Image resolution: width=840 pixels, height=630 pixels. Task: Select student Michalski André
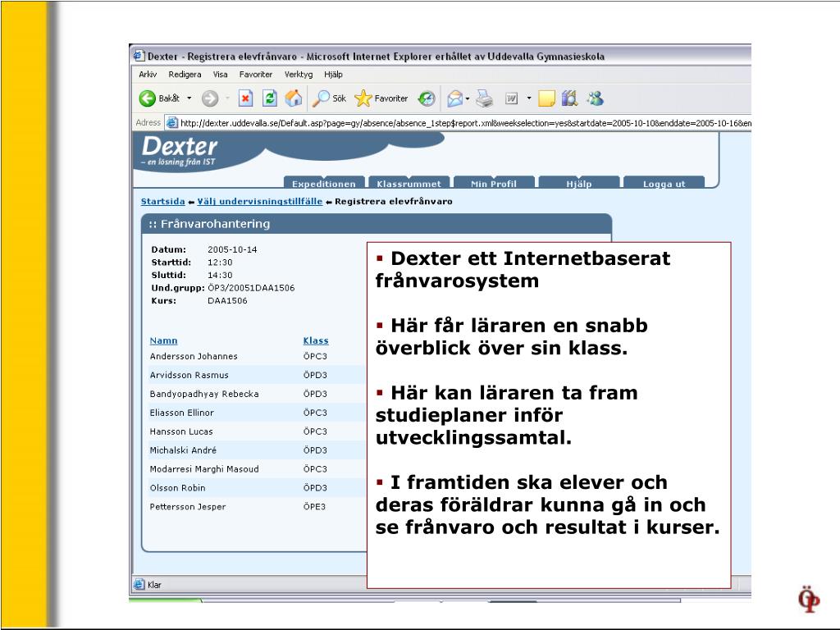pos(183,450)
